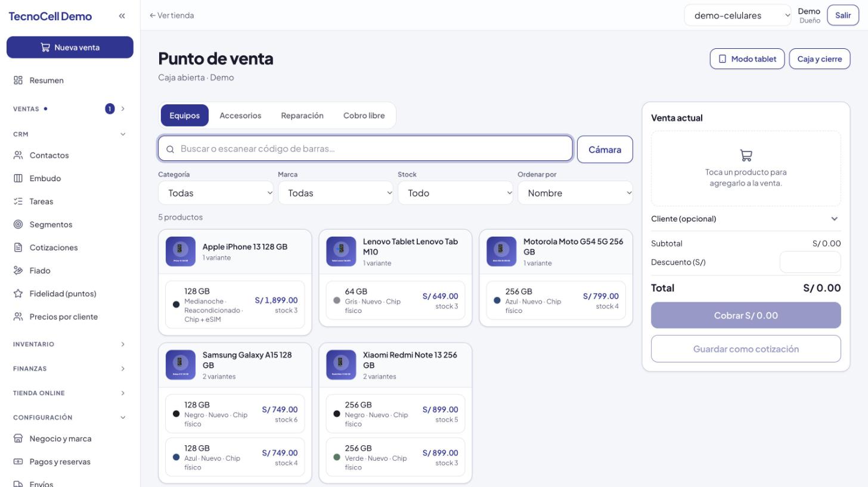Follow the Ver tienda link
The image size is (868, 487).
point(172,15)
